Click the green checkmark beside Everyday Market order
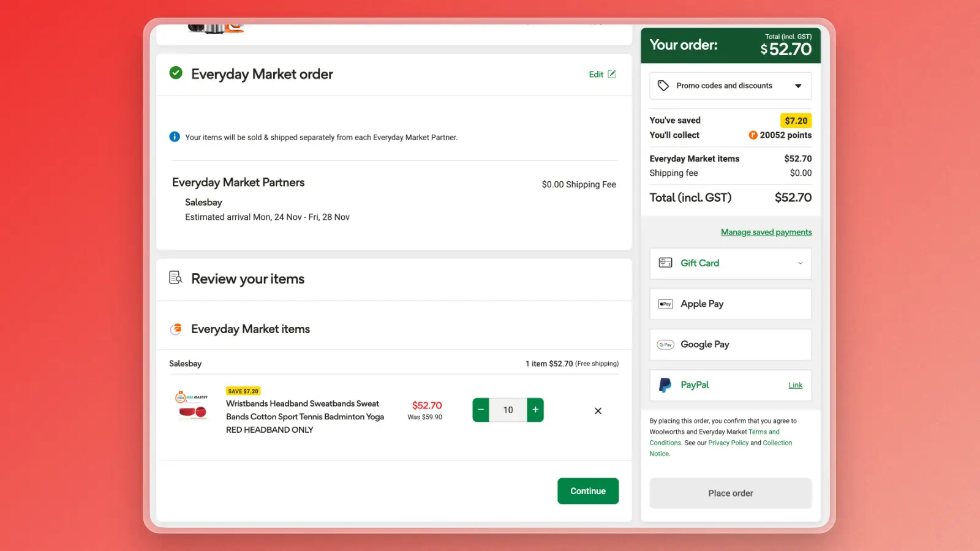980x551 pixels. (x=176, y=73)
